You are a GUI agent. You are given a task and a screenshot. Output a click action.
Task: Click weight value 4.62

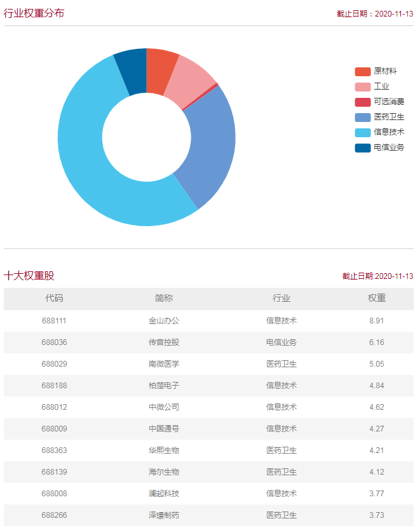(x=377, y=407)
